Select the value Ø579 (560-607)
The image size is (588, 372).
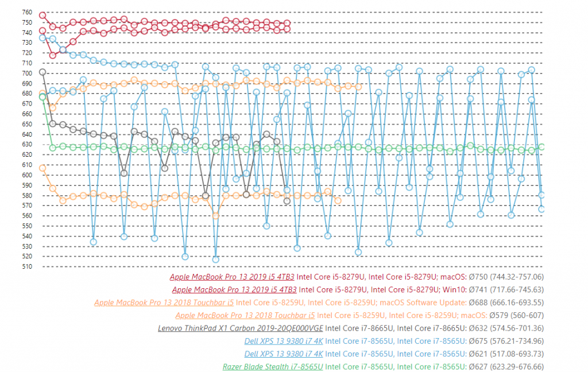516,315
